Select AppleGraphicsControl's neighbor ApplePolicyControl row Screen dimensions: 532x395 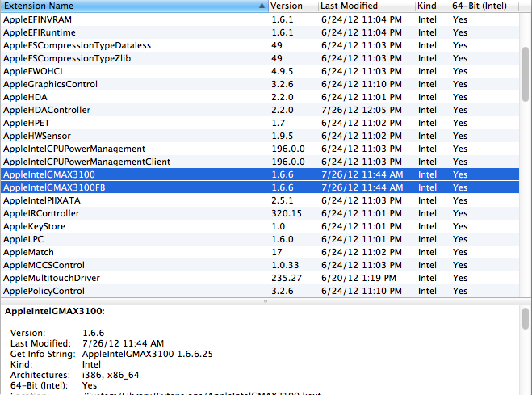[260, 291]
